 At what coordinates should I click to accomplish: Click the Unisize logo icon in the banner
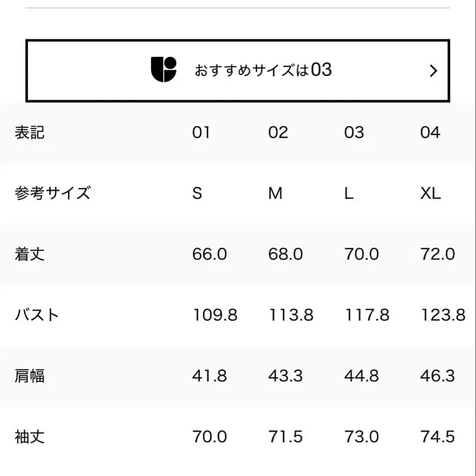pyautogui.click(x=164, y=70)
